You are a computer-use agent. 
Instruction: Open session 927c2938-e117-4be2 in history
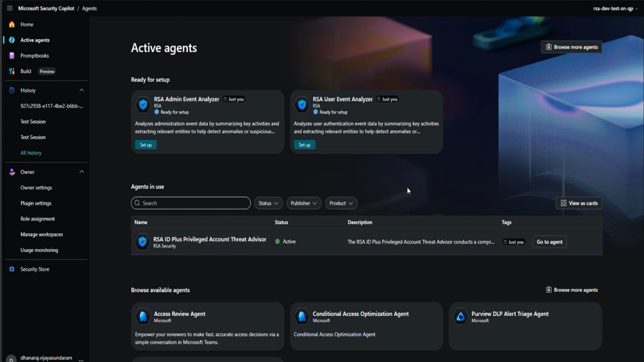pyautogui.click(x=52, y=106)
